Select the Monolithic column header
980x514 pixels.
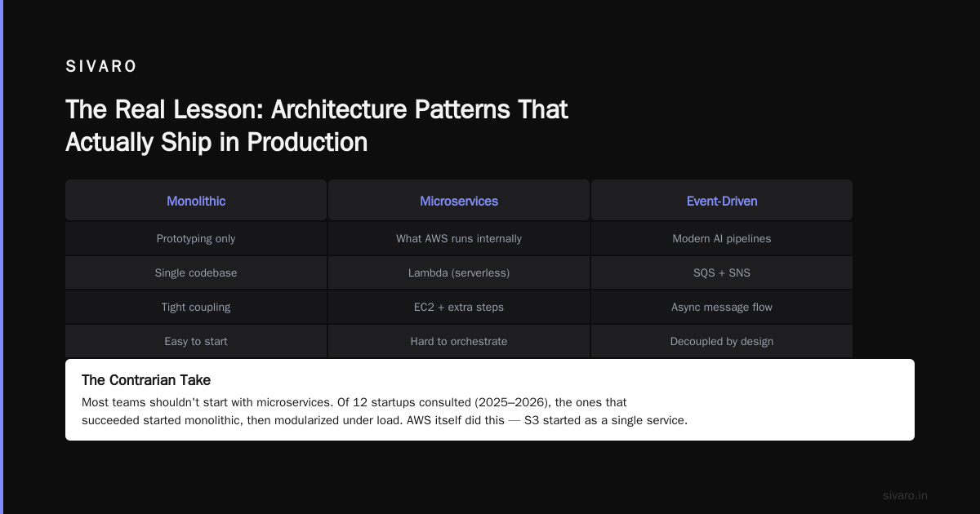pos(196,201)
